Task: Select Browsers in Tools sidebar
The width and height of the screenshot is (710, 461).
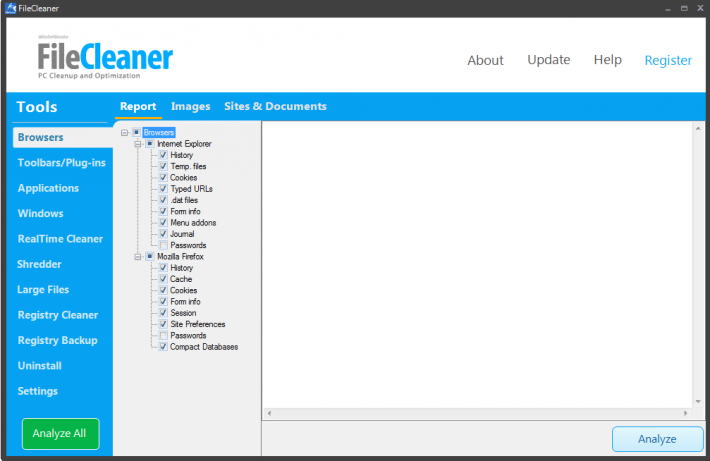Action: [62, 137]
